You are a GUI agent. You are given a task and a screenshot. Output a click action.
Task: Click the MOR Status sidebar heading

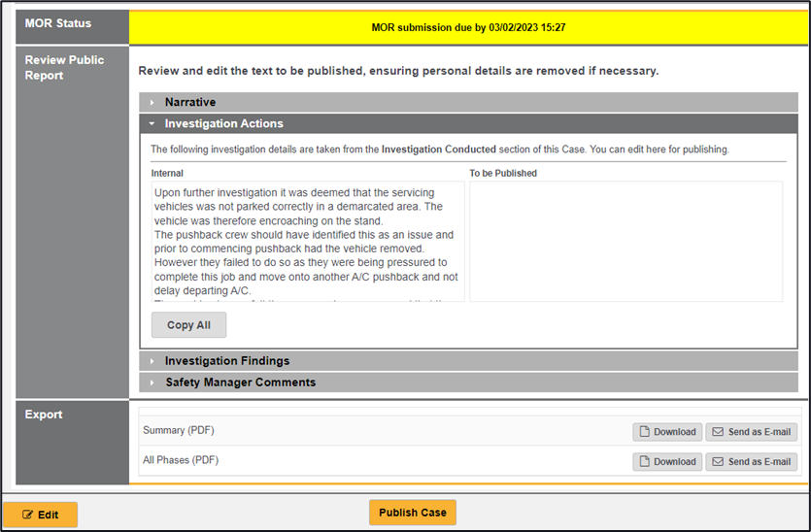tap(58, 23)
